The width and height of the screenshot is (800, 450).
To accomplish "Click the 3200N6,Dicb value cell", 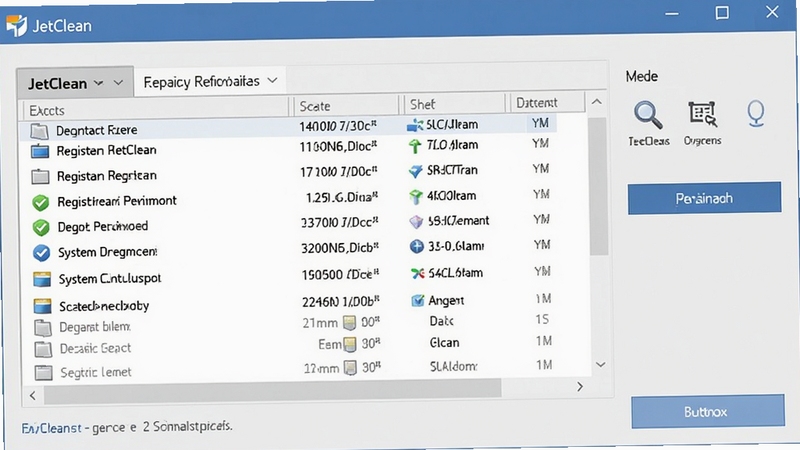I will [x=340, y=248].
